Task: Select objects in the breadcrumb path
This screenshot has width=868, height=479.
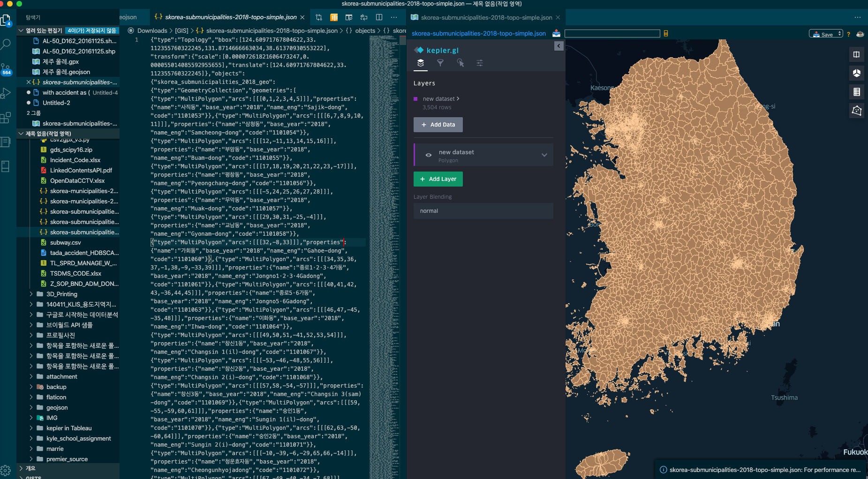Action: coord(364,30)
